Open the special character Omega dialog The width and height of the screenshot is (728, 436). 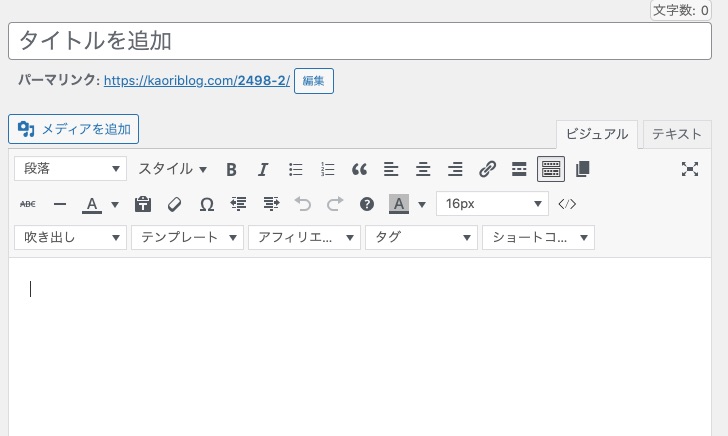point(207,204)
